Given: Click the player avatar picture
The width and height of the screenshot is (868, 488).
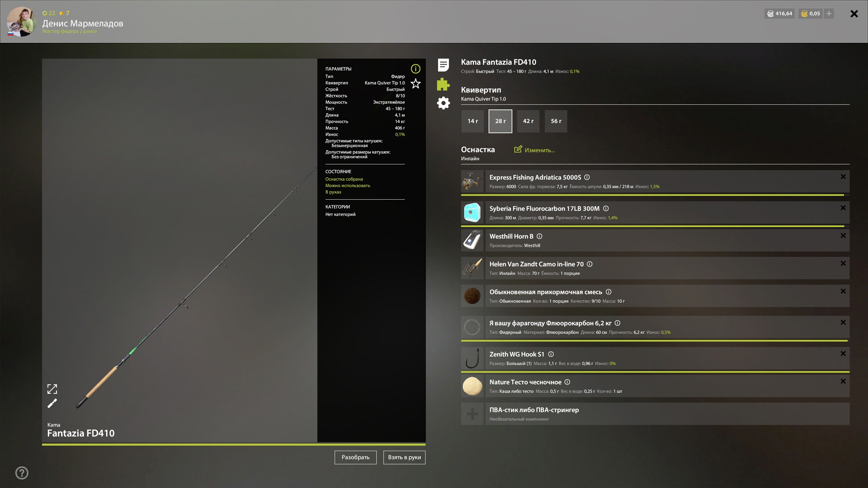Looking at the screenshot, I should [x=21, y=21].
